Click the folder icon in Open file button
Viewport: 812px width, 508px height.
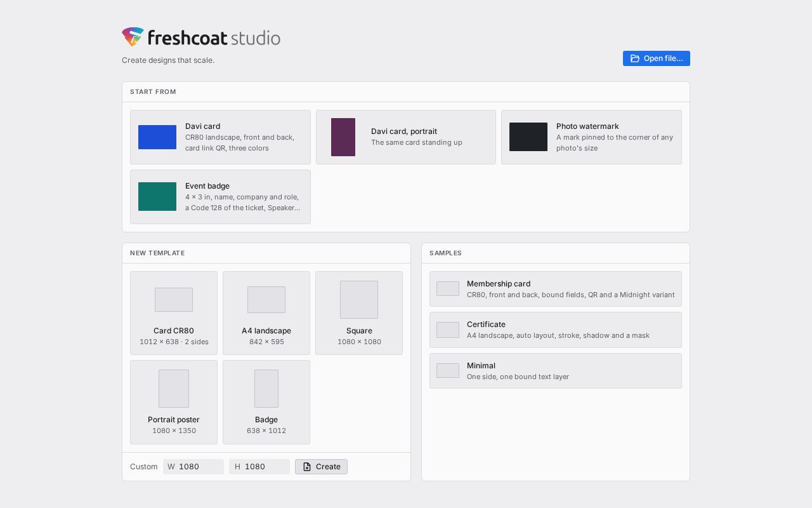pos(635,58)
